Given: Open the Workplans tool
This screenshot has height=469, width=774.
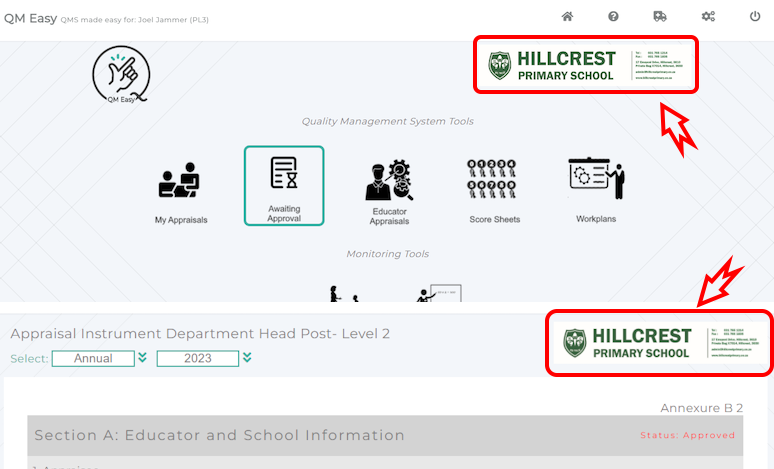Looking at the screenshot, I should coord(596,190).
